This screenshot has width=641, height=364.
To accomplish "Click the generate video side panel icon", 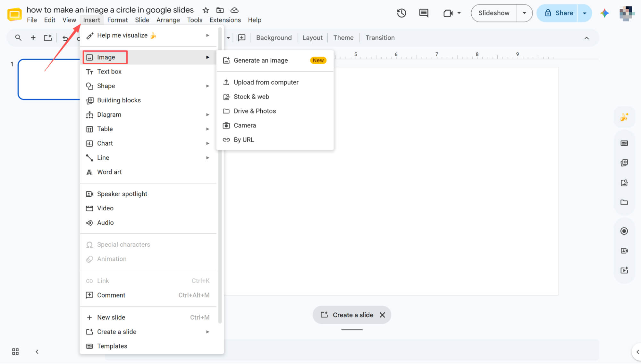I will [624, 270].
